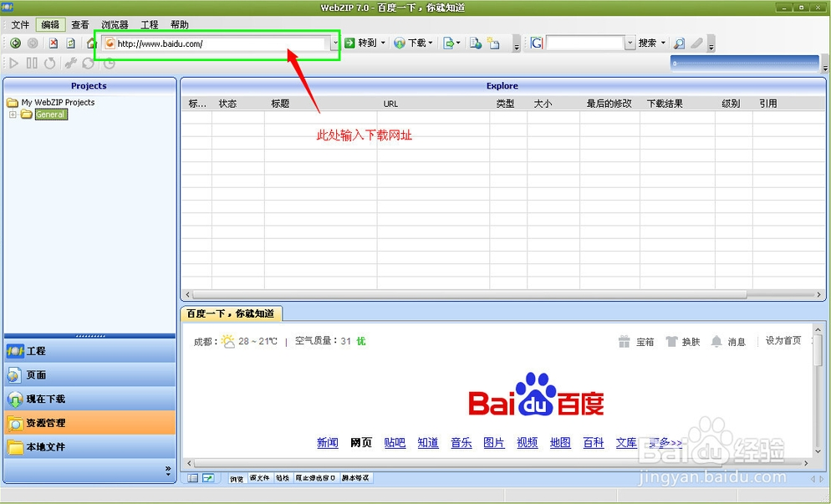Toggle the list layout view icon

pyautogui.click(x=193, y=478)
